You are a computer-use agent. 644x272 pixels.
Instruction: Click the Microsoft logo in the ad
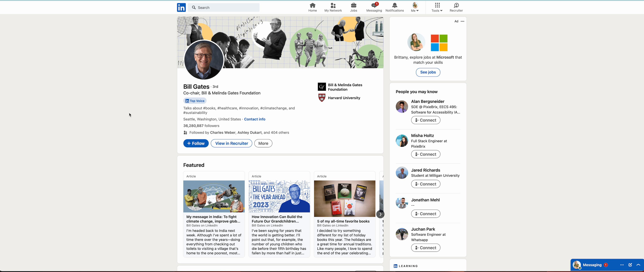[x=439, y=43]
